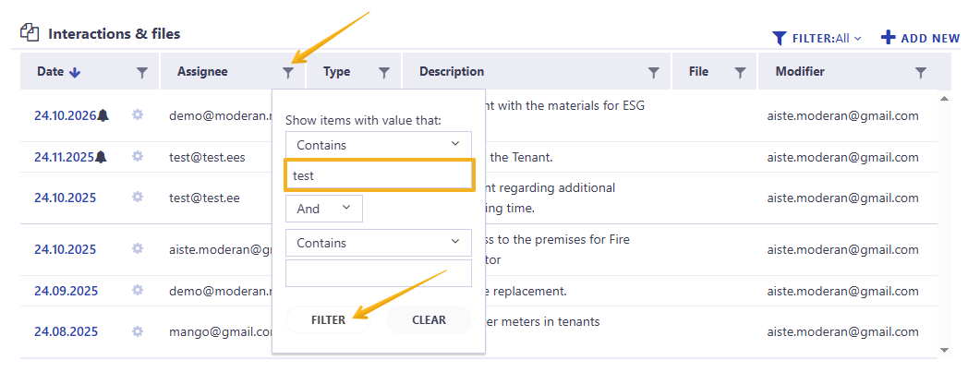Open the gear settings for row 24.08.2025

click(138, 331)
